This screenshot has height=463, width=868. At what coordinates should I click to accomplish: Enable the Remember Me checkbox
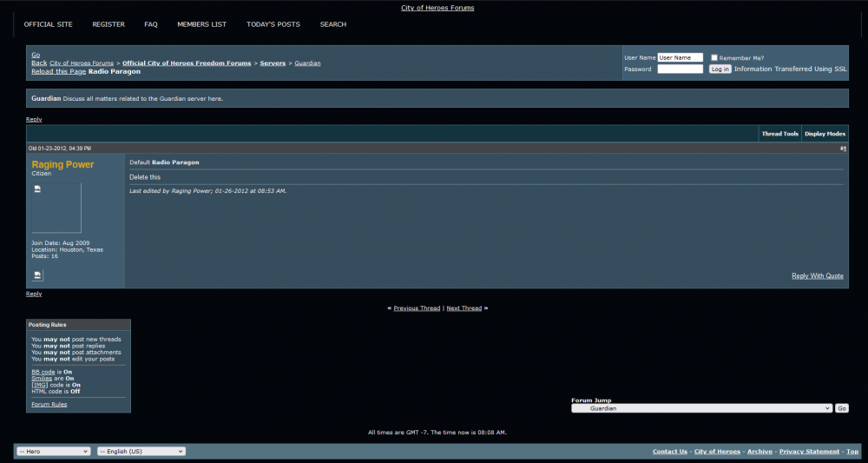[x=714, y=58]
